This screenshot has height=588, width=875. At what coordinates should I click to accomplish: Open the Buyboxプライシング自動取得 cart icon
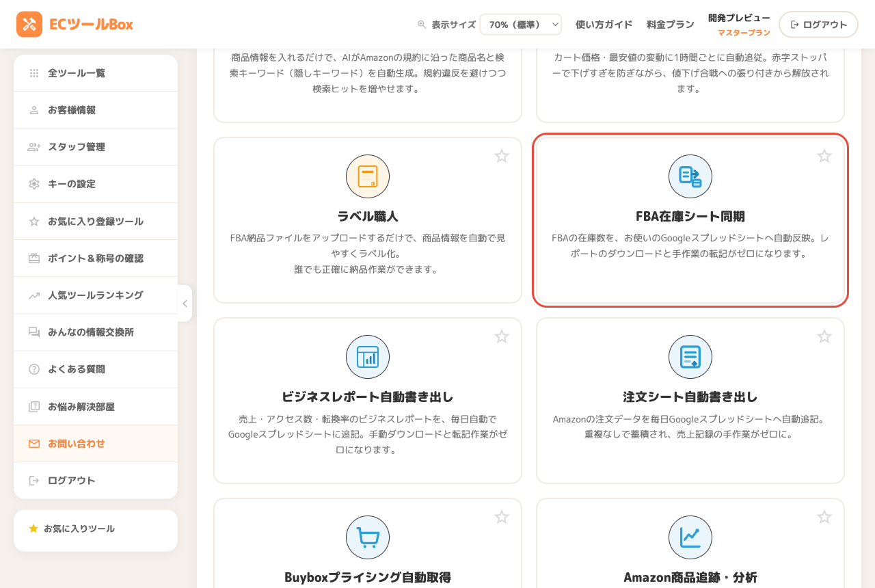pyautogui.click(x=368, y=537)
